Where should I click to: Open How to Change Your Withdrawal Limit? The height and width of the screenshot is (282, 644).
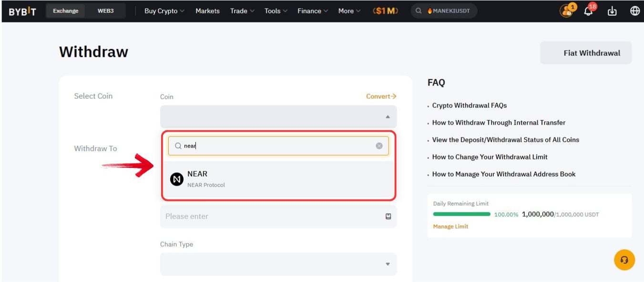pyautogui.click(x=490, y=157)
